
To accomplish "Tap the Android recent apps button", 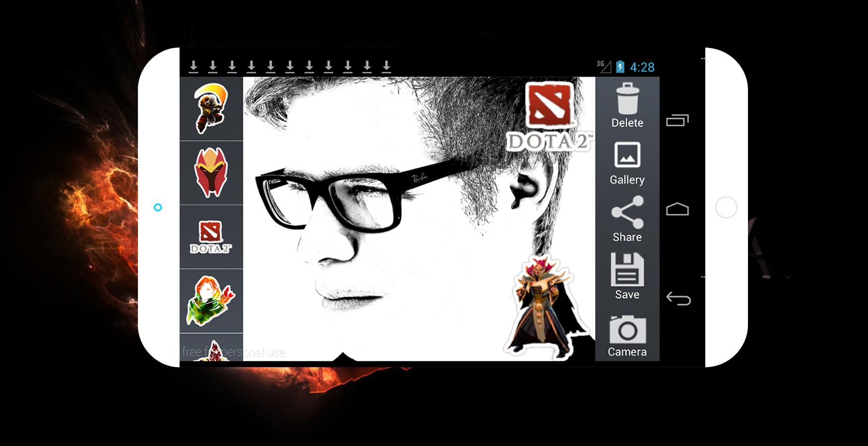I will [678, 120].
